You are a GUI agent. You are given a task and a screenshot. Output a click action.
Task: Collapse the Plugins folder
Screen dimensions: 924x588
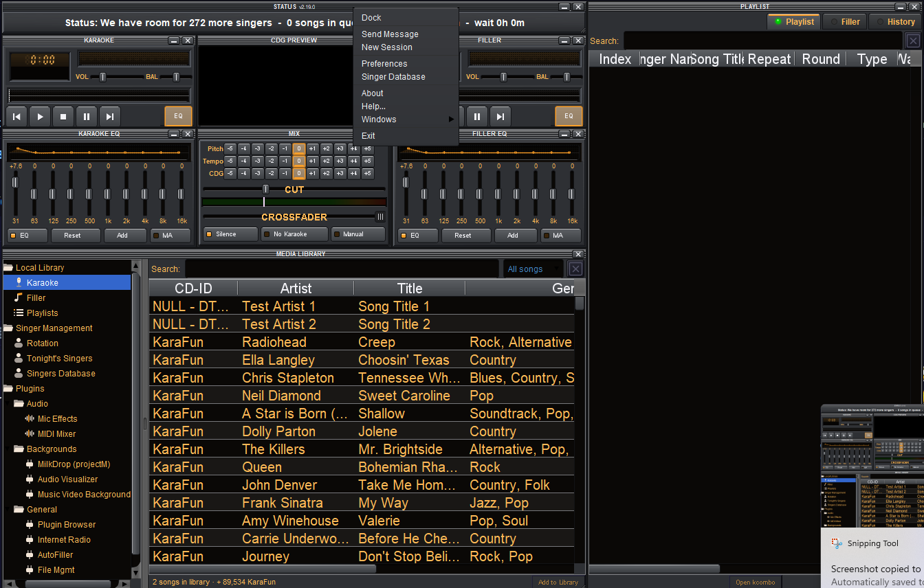[x=8, y=388]
